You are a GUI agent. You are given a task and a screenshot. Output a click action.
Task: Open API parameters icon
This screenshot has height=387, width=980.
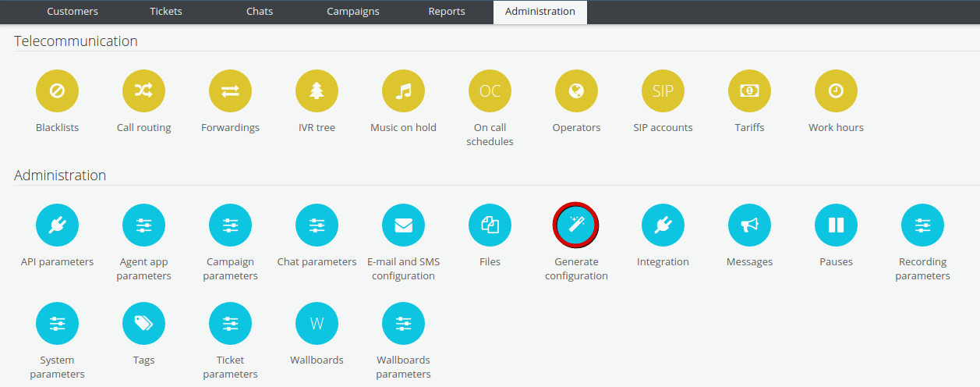(57, 225)
